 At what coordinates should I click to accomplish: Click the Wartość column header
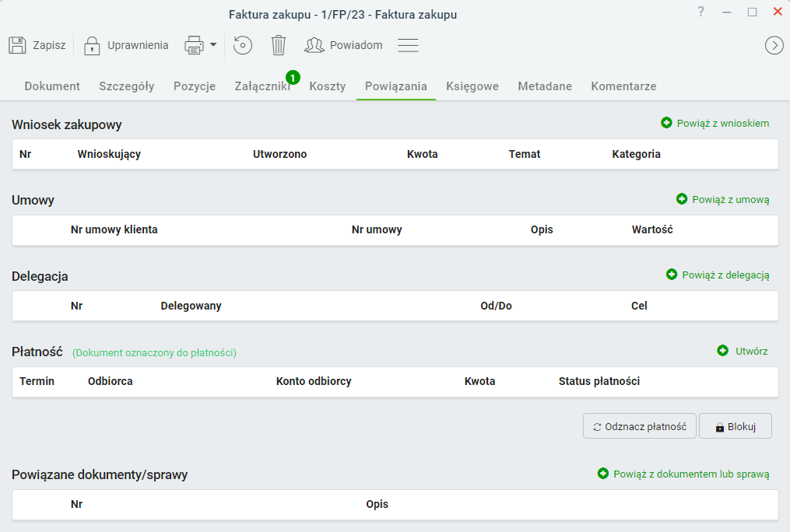(x=652, y=229)
